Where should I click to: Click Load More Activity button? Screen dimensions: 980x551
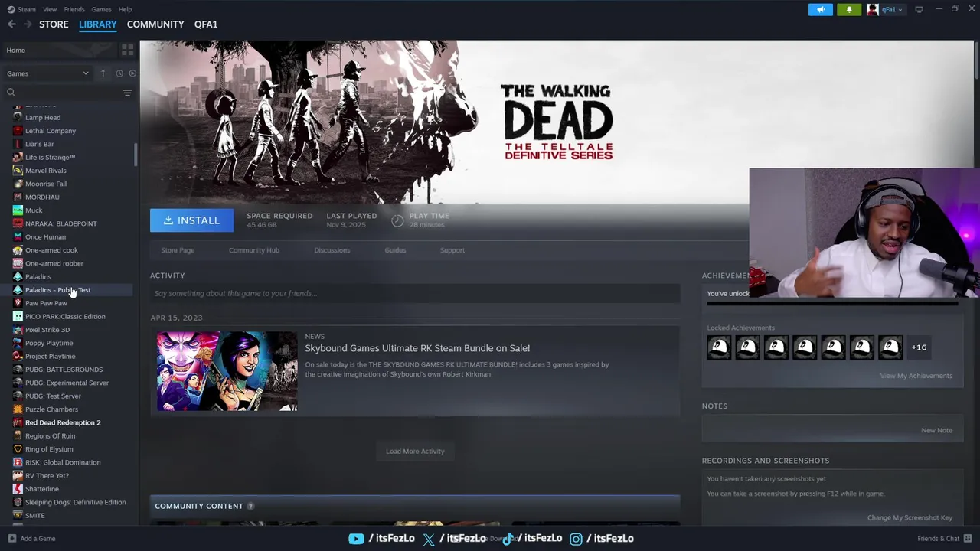click(415, 452)
